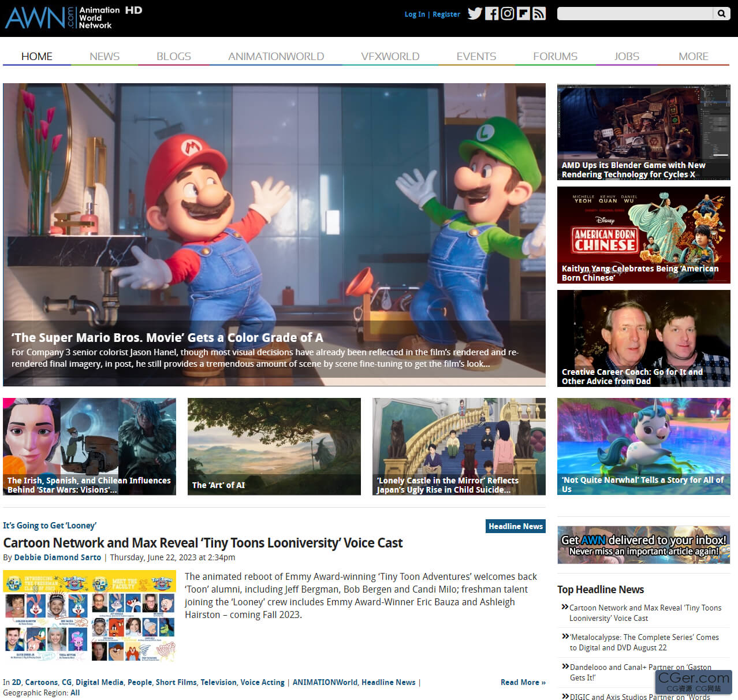Go to the JOBS navigation tab
Viewport: 738px width, 700px height.
coord(627,56)
